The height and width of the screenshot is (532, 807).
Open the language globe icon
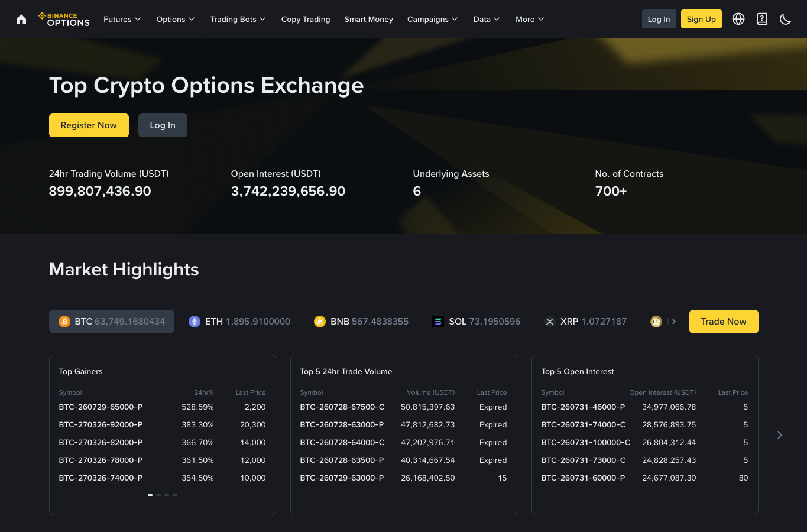coord(738,19)
